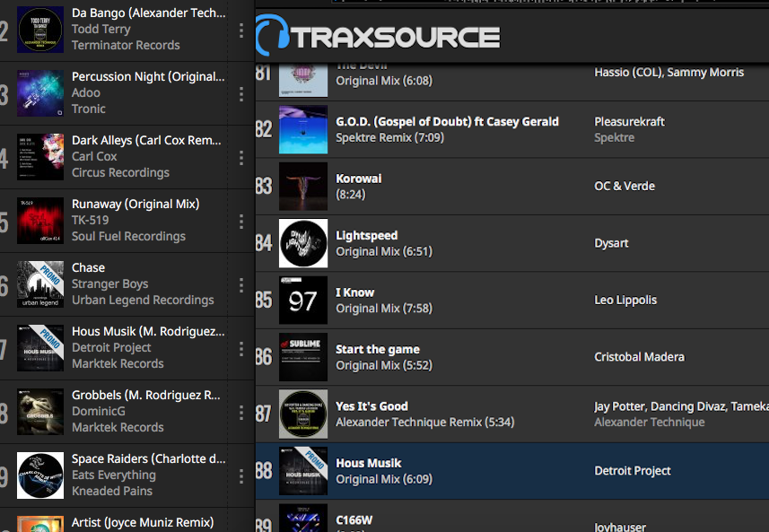
Task: Select Da Bango album artwork
Action: [40, 30]
